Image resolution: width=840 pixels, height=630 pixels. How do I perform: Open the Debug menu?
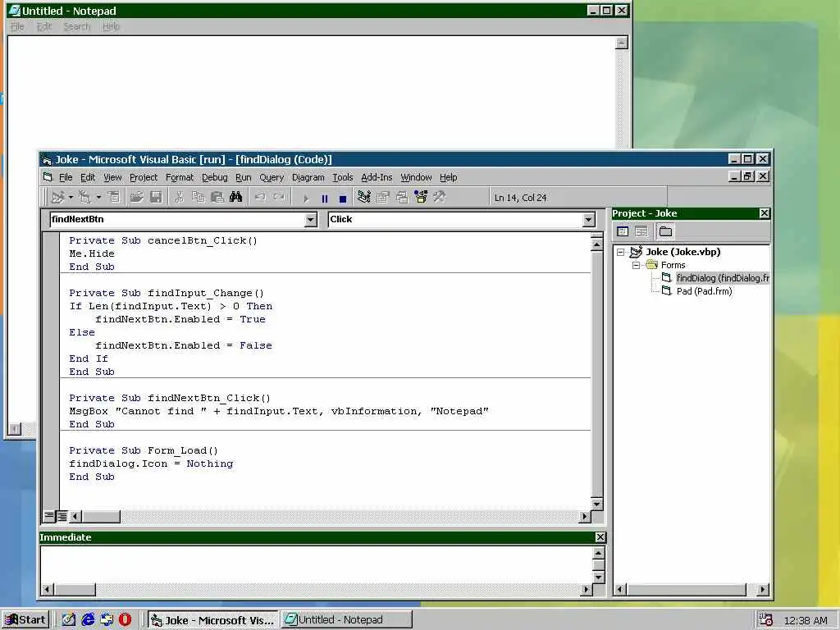click(x=215, y=177)
